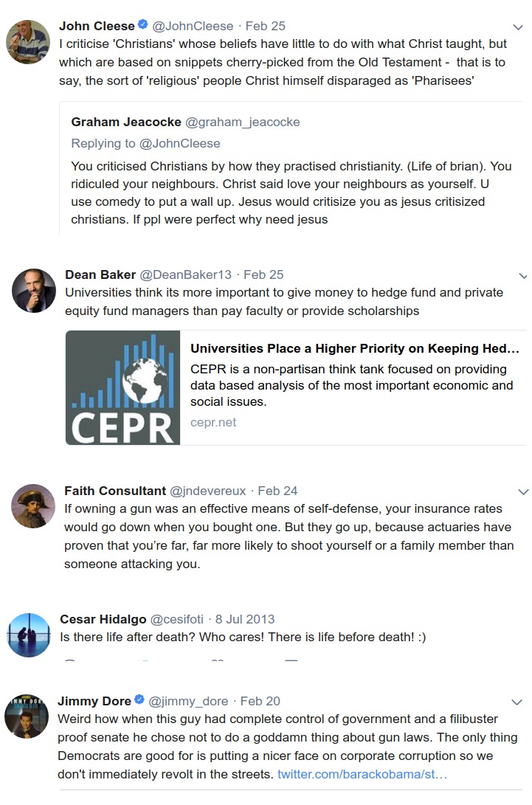Viewport: 532px width, 805px height.
Task: Show more options for Jimmy Dore's tweet
Action: 517,702
